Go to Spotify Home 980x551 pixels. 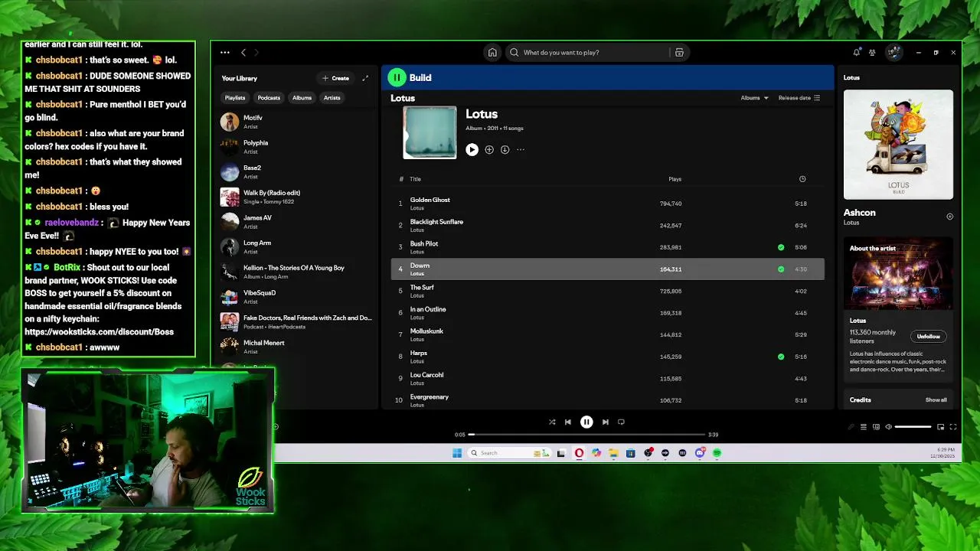(492, 52)
